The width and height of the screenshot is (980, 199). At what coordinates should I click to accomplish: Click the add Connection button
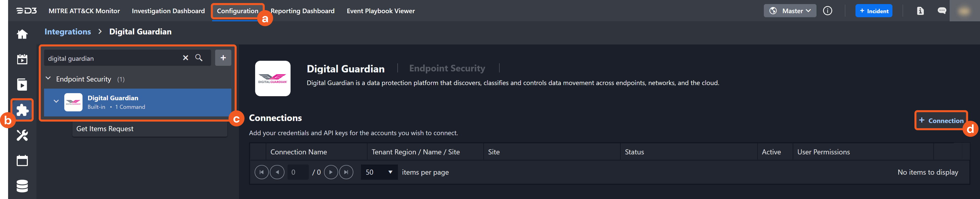point(941,121)
